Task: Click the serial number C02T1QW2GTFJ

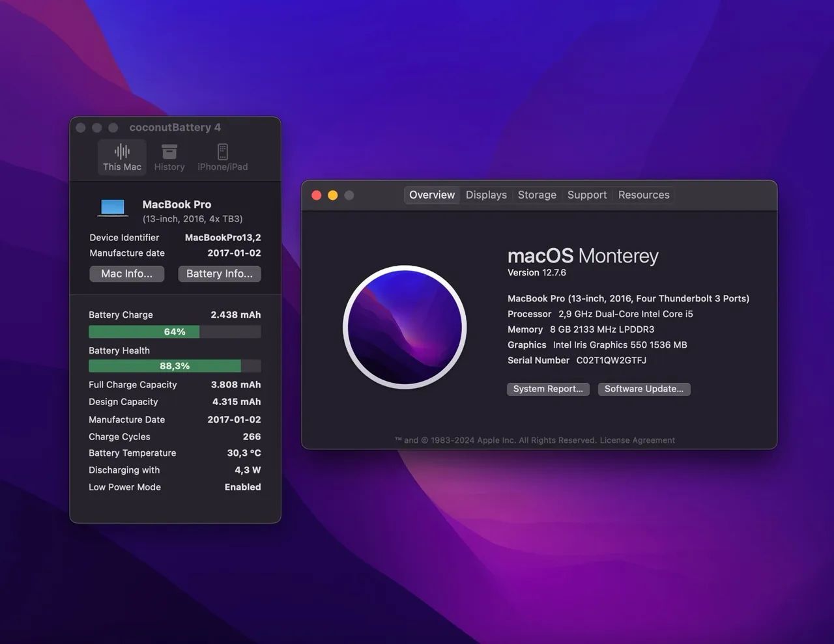Action: (611, 360)
